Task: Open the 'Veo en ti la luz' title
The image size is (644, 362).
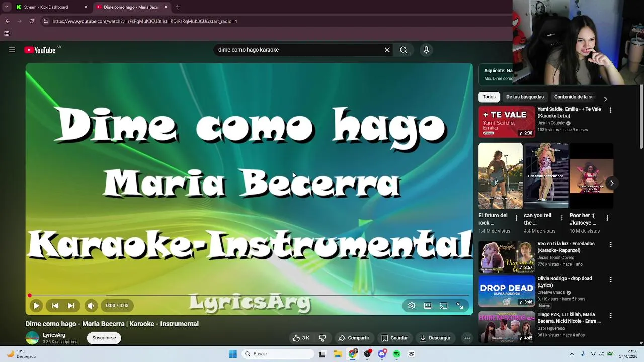Action: click(566, 247)
